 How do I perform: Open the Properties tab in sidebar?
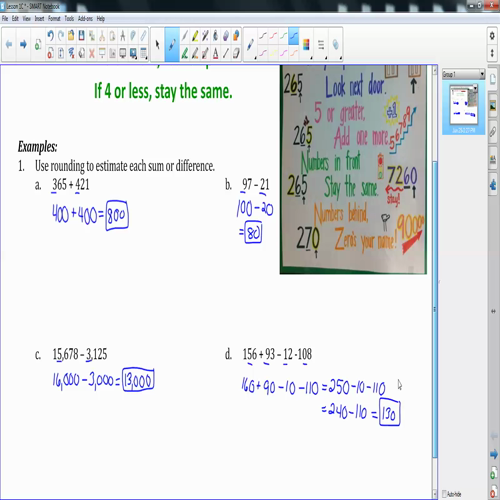pyautogui.click(x=493, y=159)
